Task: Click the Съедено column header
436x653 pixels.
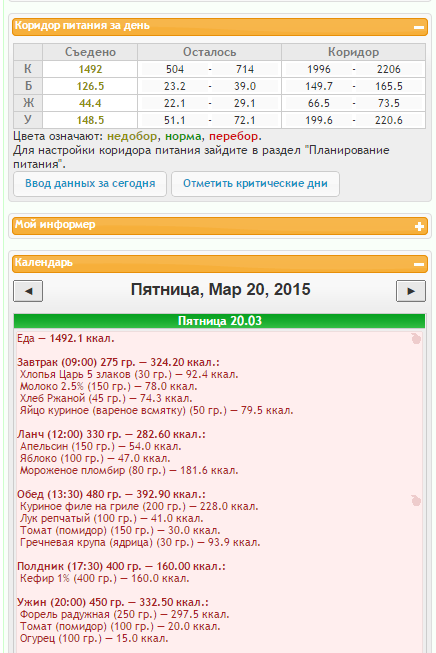Action: 90,52
